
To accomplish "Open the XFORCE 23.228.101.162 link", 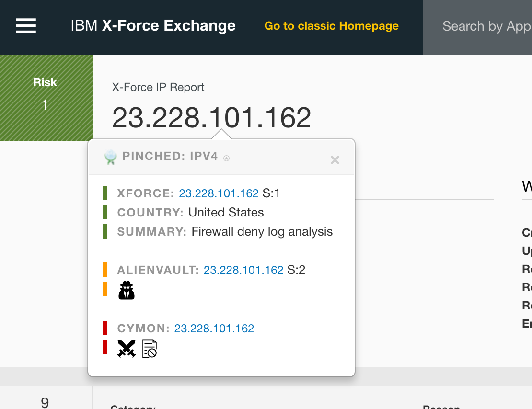I will point(219,193).
